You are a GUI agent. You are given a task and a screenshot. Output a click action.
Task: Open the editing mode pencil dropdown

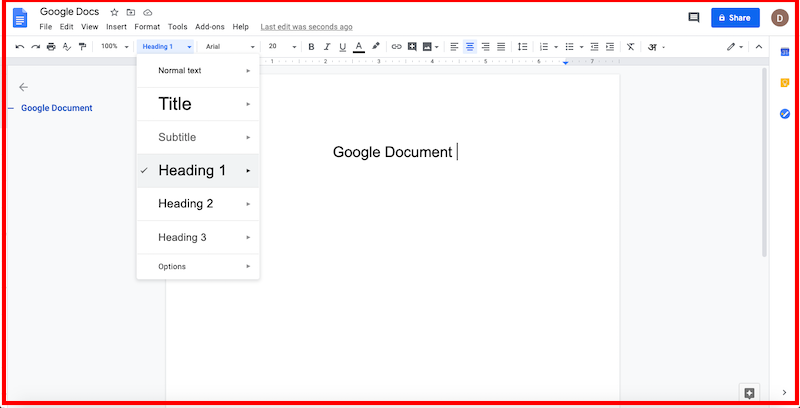click(x=735, y=47)
